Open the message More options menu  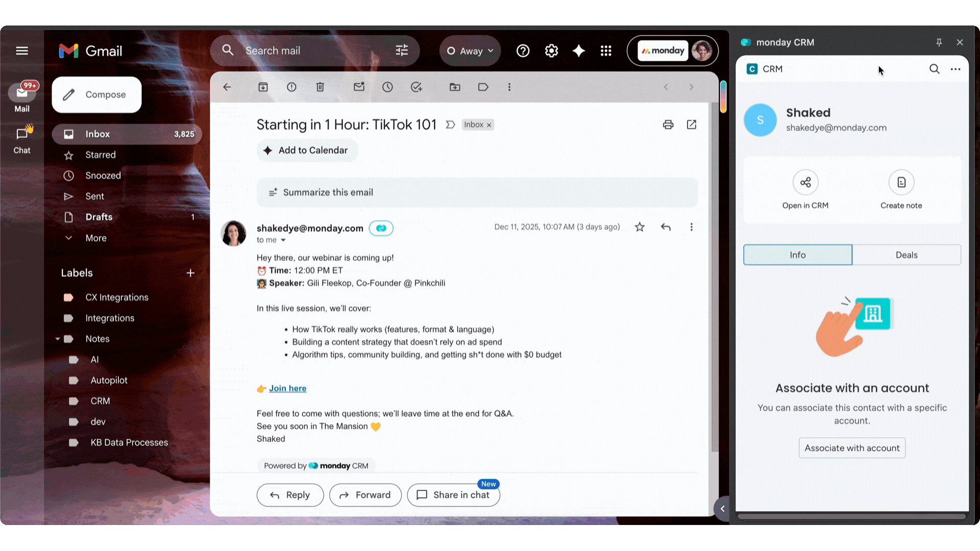pos(692,227)
